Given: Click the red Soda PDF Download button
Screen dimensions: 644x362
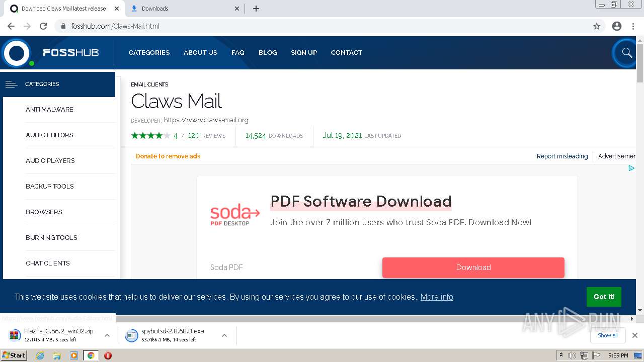Looking at the screenshot, I should 473,267.
